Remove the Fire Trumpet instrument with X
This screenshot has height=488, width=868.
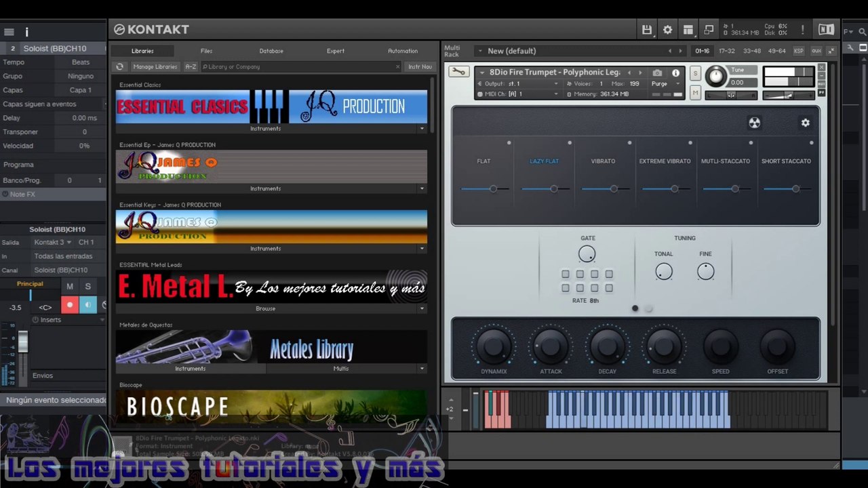(x=821, y=68)
